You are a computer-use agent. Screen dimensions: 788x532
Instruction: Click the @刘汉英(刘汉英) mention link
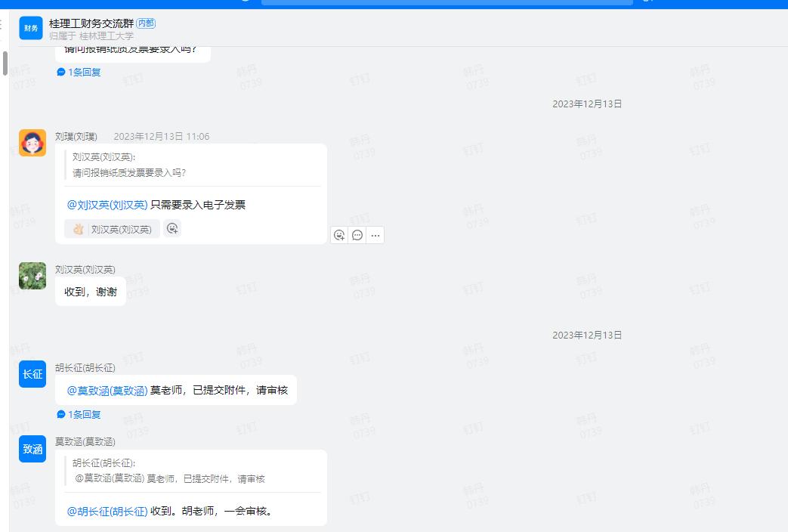coord(107,205)
